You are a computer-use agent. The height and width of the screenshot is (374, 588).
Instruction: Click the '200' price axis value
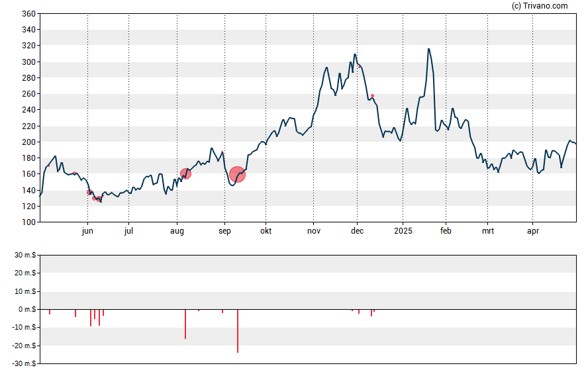(x=28, y=142)
